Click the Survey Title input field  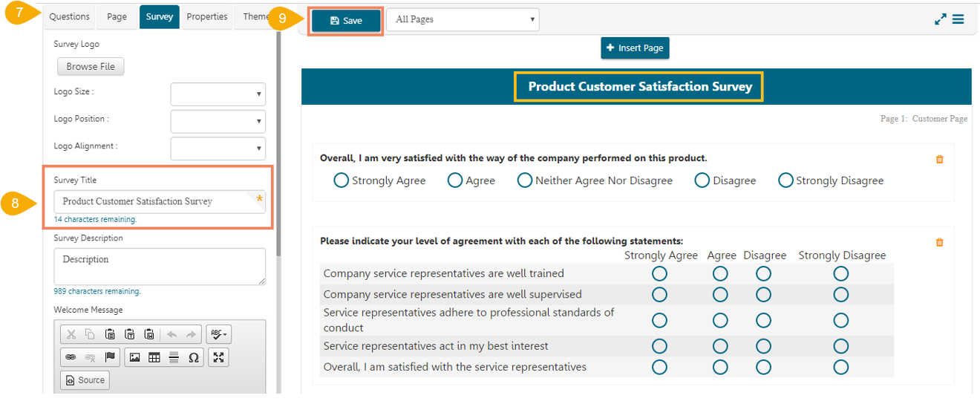pyautogui.click(x=160, y=201)
